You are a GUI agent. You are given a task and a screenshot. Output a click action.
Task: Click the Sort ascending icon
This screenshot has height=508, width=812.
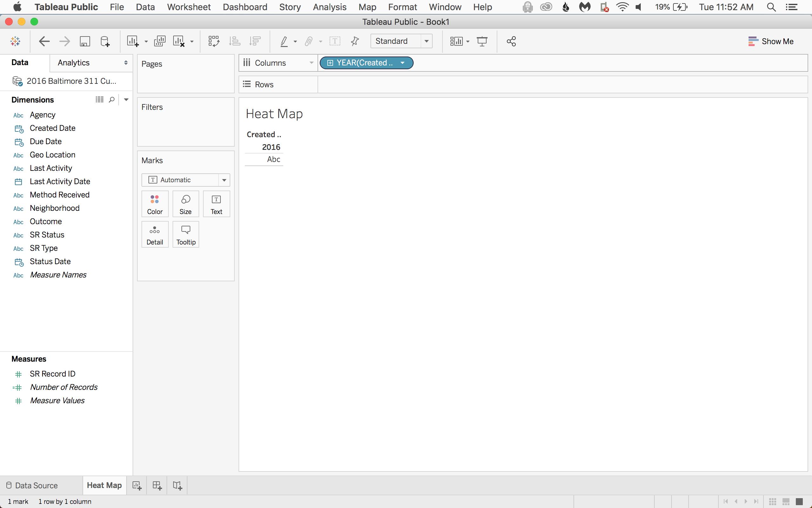(x=234, y=41)
